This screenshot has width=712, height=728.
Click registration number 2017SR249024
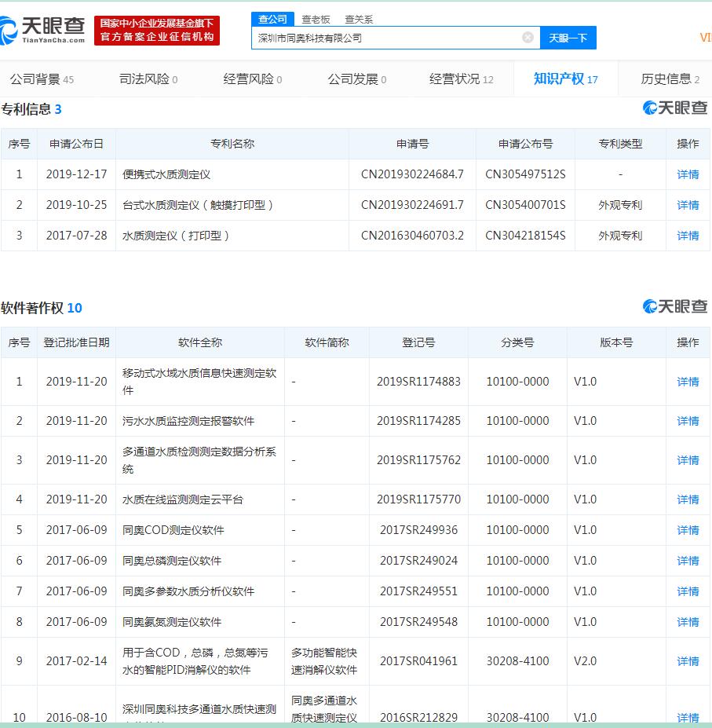(x=418, y=561)
